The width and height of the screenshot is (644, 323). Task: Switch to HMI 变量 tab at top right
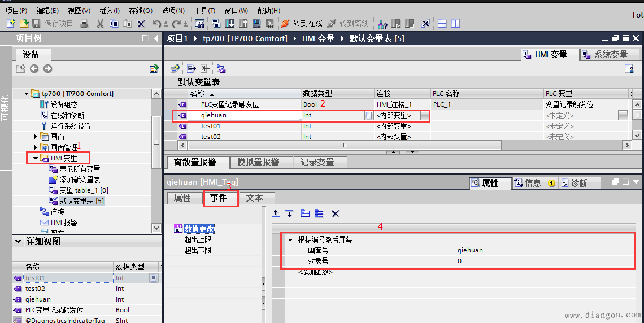[x=550, y=54]
